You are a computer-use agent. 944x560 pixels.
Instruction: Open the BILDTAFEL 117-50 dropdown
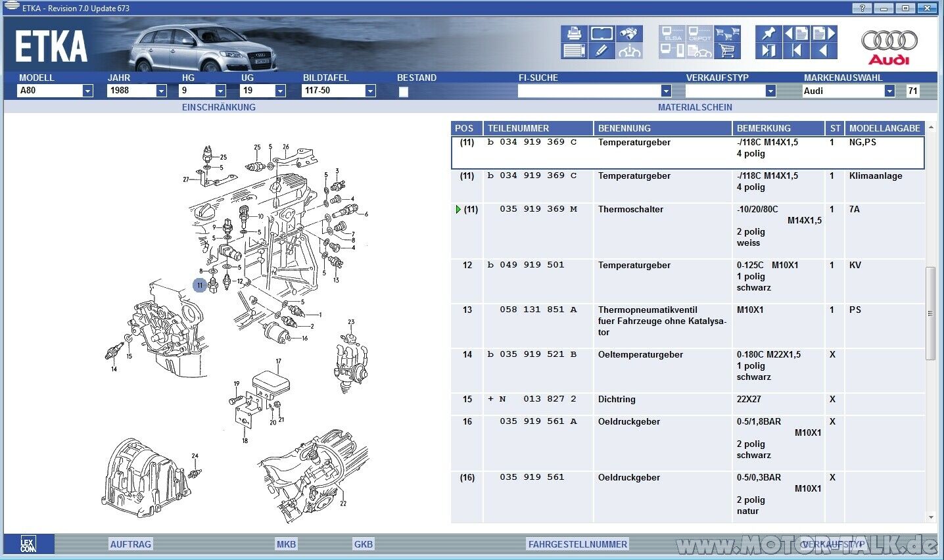pos(370,91)
